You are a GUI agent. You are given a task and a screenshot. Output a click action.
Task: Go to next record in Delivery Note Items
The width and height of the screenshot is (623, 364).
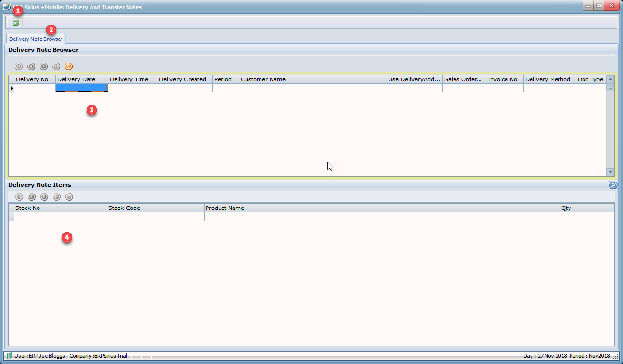coord(44,197)
